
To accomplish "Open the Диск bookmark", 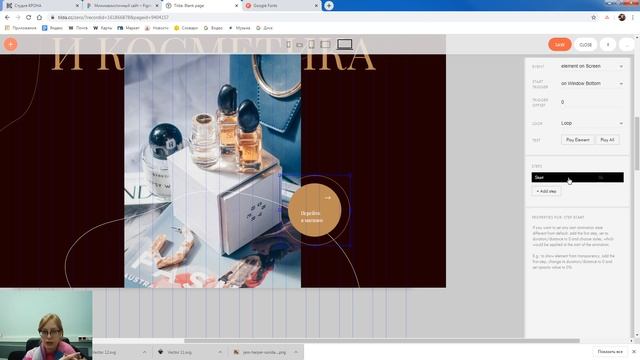I will click(x=264, y=28).
